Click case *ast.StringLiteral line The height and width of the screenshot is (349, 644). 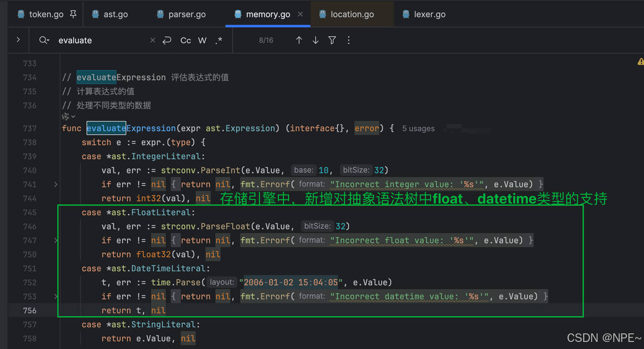click(x=141, y=325)
